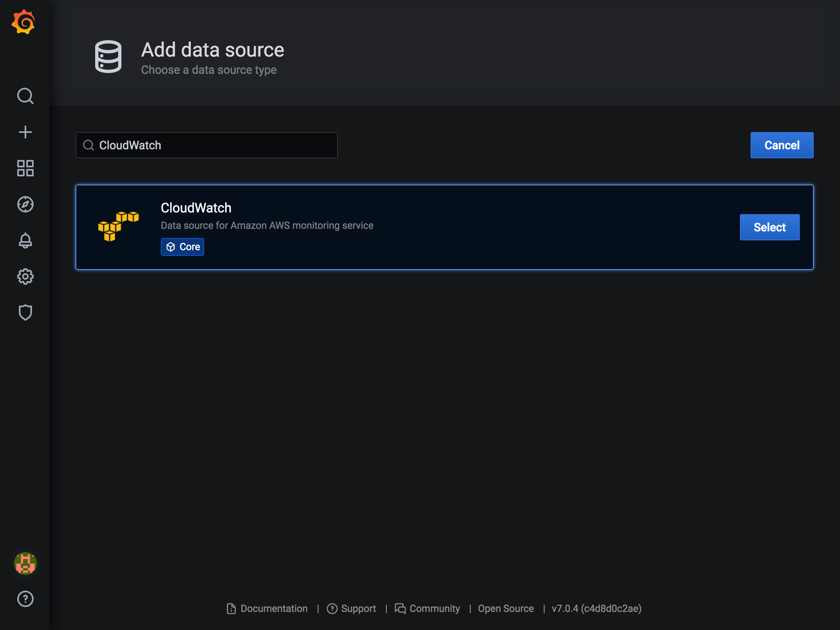840x630 pixels.
Task: Click the v7.0.4 version footer link
Action: point(596,609)
